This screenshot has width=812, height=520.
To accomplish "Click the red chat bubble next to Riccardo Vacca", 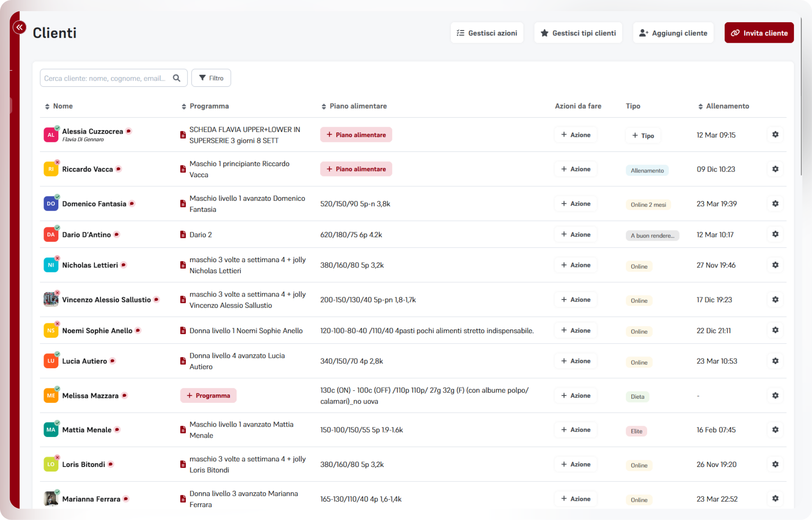I will [118, 169].
